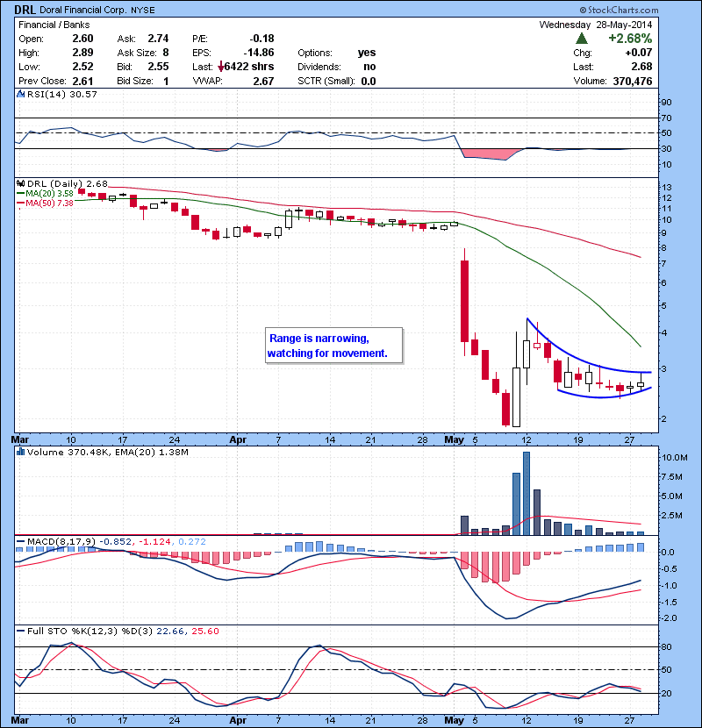Click the Ask price 2.74
This screenshot has height=728, width=702.
coord(158,39)
